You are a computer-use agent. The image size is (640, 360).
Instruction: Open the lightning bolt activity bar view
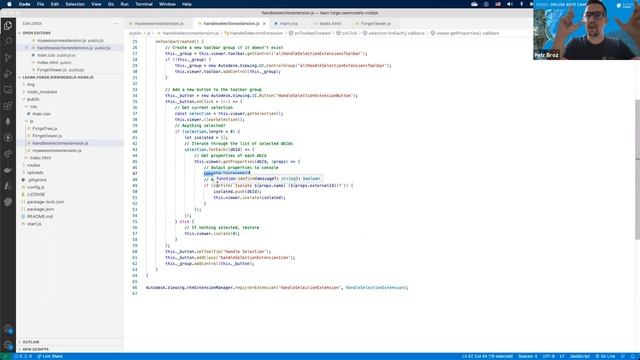click(8, 138)
